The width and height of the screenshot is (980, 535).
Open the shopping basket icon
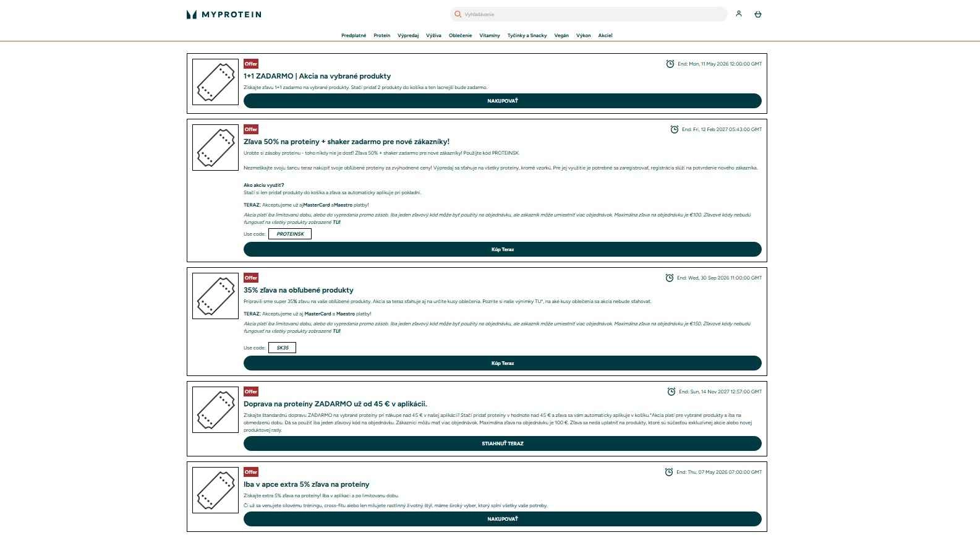(758, 14)
